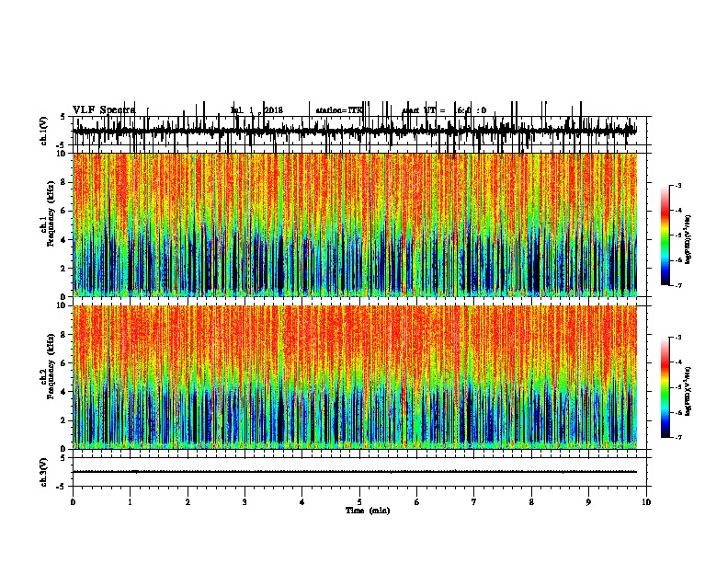Click the 6 kHz tick on ch.2 spectrogram

[x=63, y=363]
